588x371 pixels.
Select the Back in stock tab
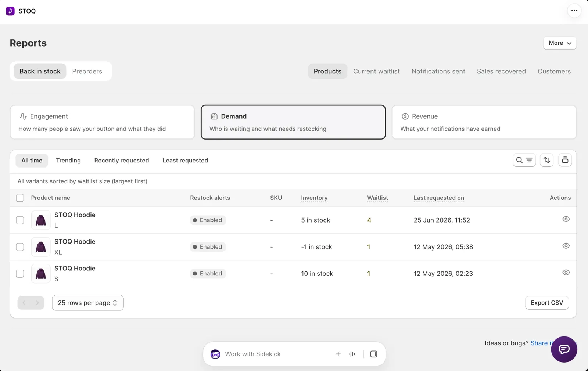pyautogui.click(x=40, y=71)
